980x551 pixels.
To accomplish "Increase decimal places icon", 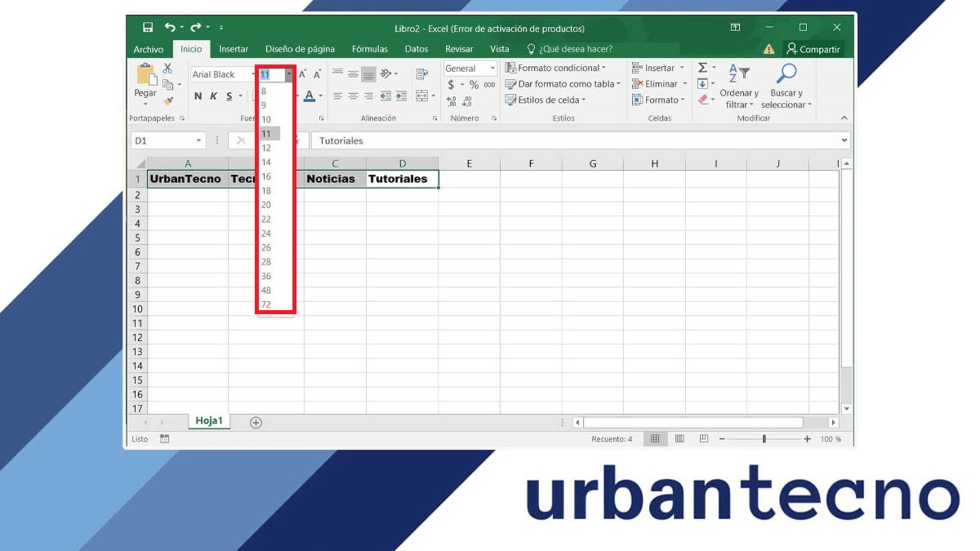I will pos(451,101).
